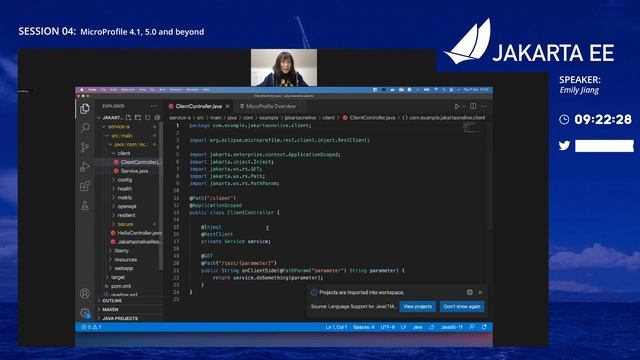The image size is (640, 360).
Task: Open the Run and Debug view
Action: tap(85, 167)
